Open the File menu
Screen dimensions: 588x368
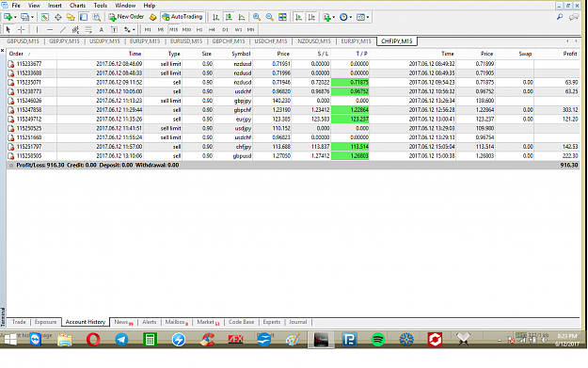click(x=16, y=6)
